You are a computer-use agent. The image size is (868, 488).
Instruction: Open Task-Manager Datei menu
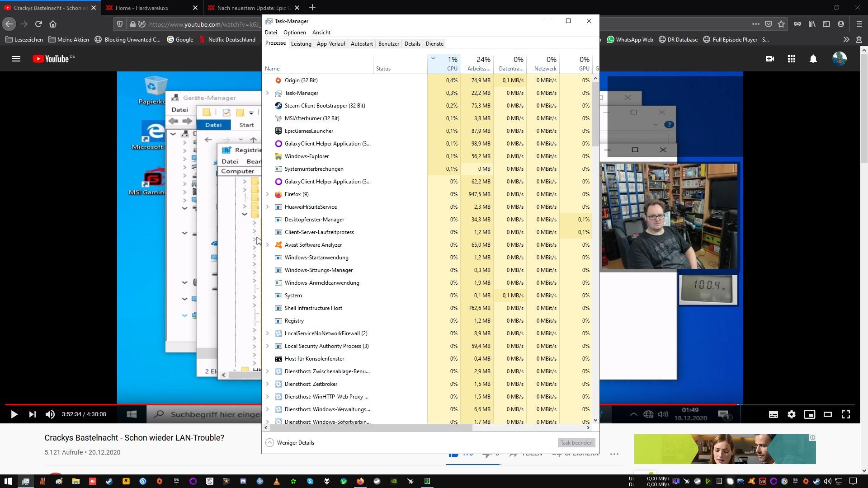[x=271, y=33]
